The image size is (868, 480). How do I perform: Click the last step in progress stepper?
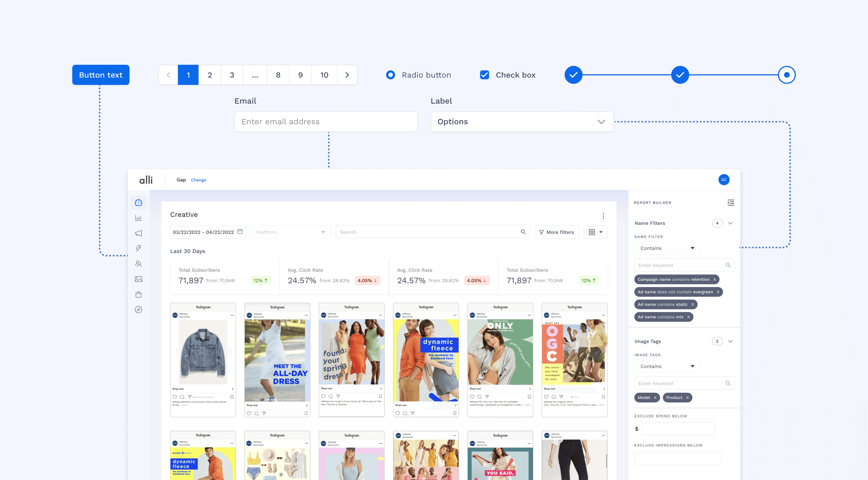[787, 75]
